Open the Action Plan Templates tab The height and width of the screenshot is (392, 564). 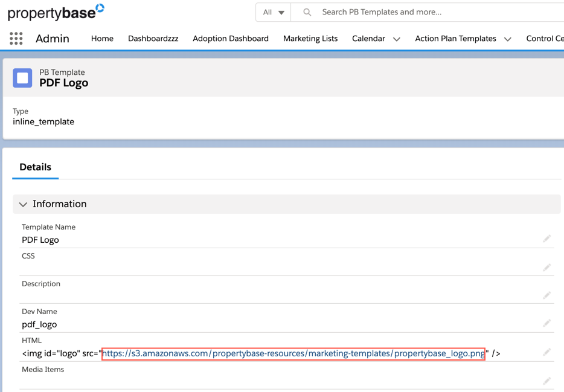click(x=455, y=39)
